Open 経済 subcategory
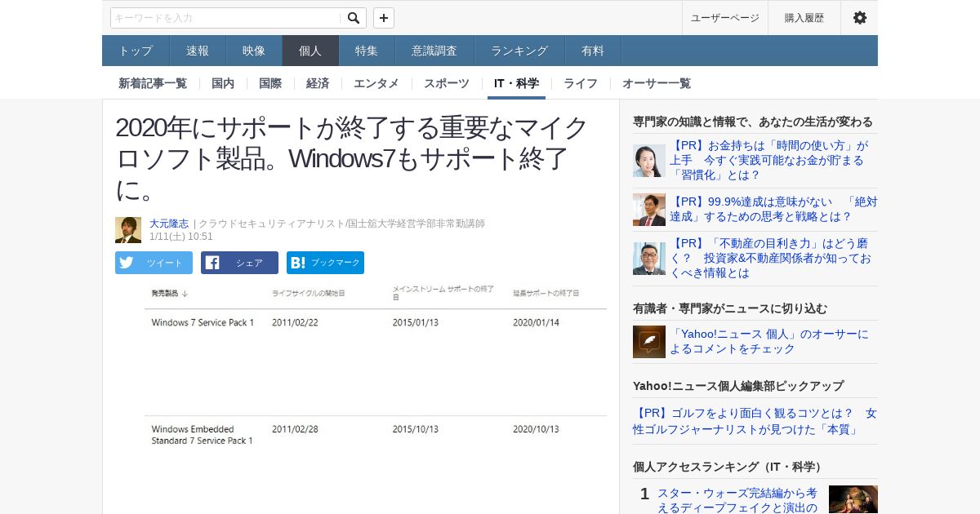 318,83
